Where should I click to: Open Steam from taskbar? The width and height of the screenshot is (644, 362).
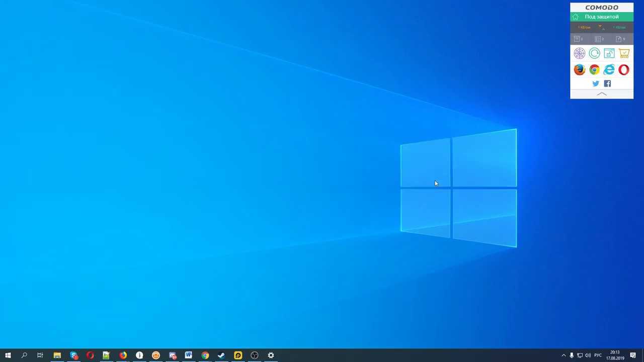[221, 355]
